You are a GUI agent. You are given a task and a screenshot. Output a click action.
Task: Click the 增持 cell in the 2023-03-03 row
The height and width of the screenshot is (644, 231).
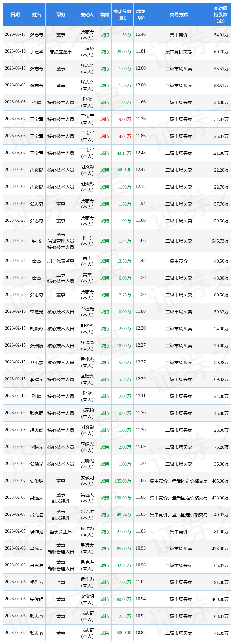[x=105, y=136]
